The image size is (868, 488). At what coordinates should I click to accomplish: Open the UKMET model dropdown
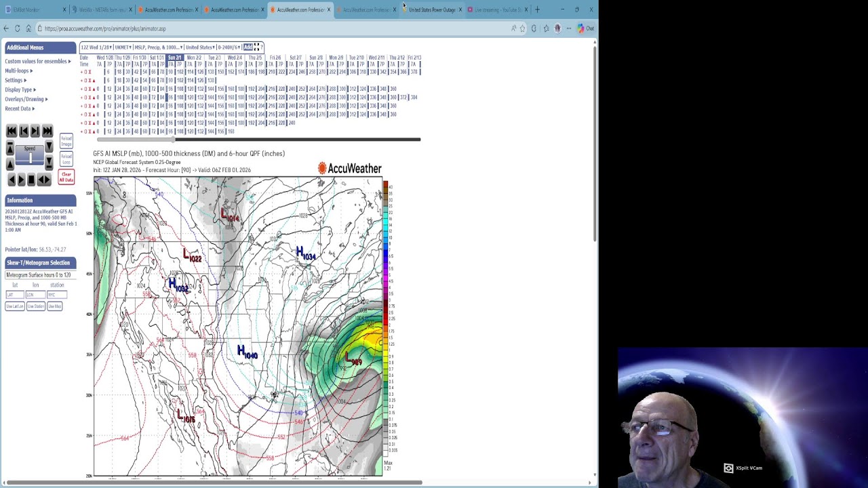pos(123,47)
